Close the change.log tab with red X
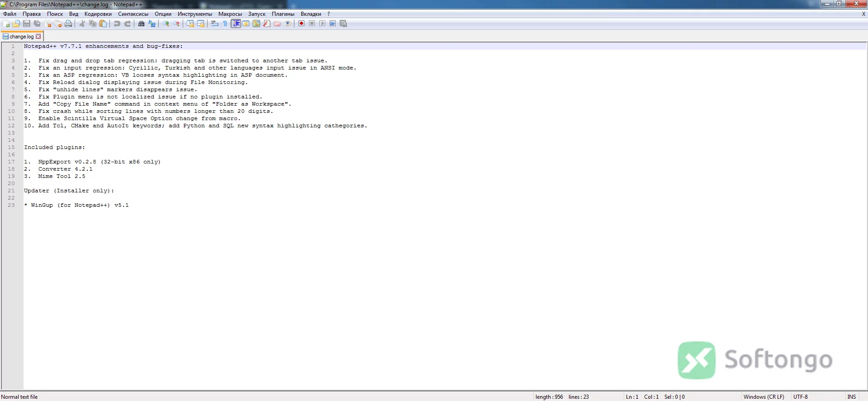 (x=38, y=37)
